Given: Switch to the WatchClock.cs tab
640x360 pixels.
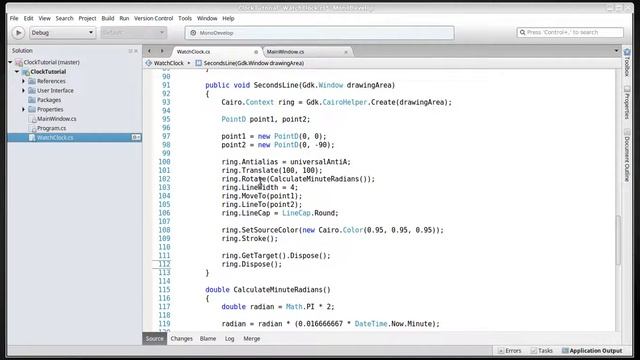Looking at the screenshot, I should 193,52.
